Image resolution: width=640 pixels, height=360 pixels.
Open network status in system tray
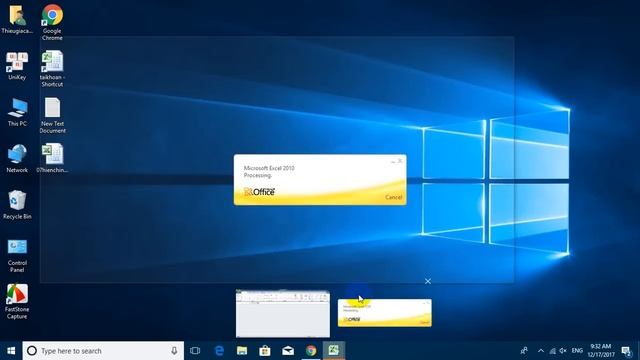[552, 351]
